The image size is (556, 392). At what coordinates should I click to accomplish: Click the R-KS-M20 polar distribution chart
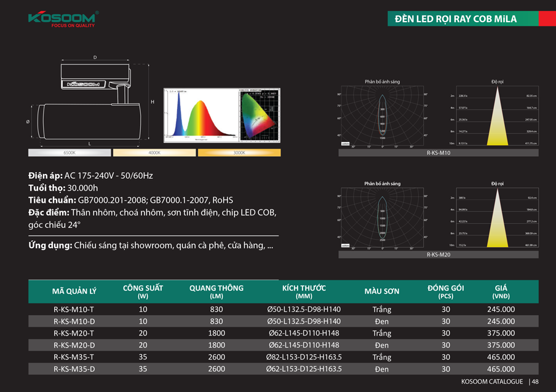coord(382,218)
